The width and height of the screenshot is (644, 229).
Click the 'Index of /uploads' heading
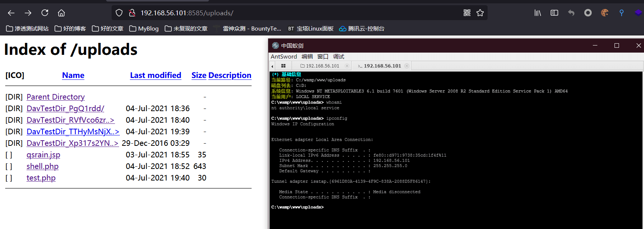click(x=71, y=50)
